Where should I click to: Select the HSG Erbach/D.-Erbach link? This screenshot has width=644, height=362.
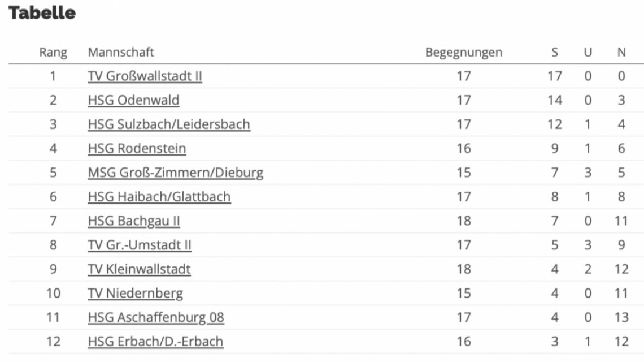[155, 342]
